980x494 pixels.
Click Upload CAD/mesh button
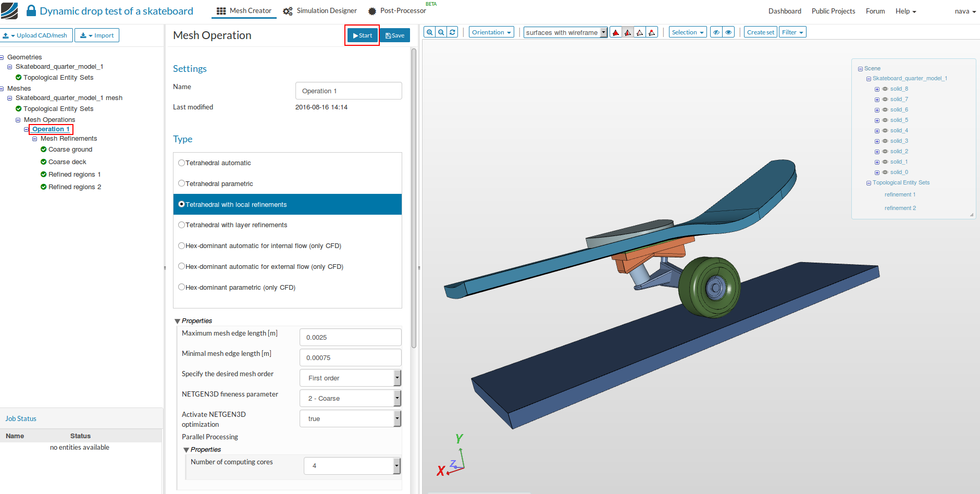(35, 35)
